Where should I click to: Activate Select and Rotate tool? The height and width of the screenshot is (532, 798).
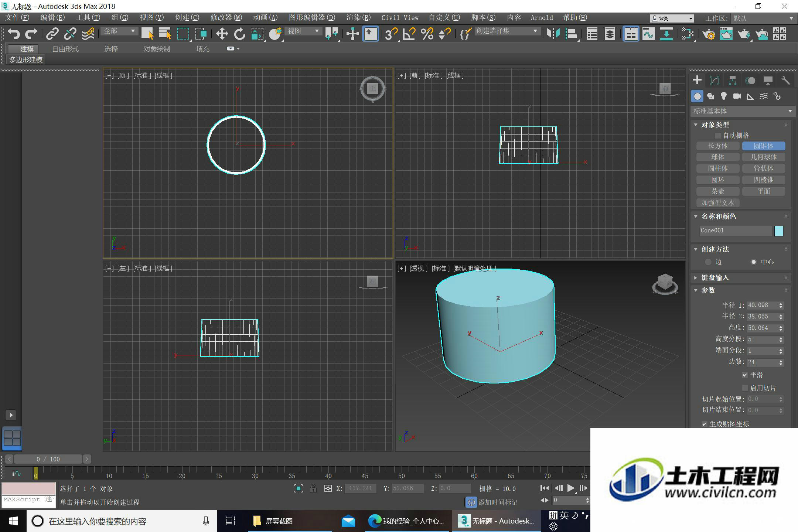239,34
